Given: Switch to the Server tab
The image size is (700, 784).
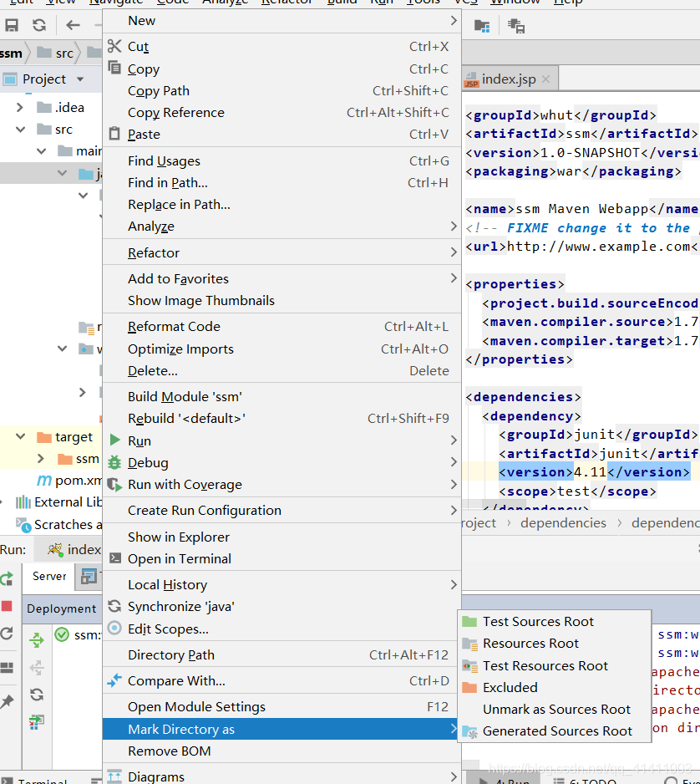Looking at the screenshot, I should click(x=49, y=576).
